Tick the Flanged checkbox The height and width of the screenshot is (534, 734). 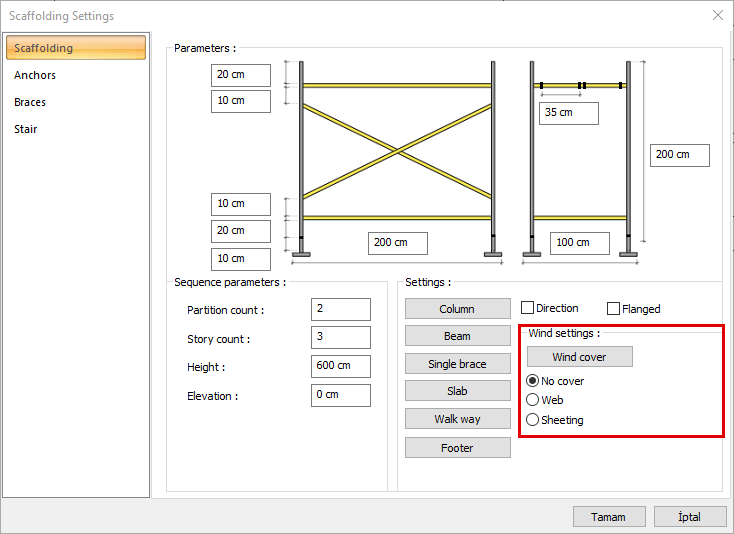[x=614, y=309]
